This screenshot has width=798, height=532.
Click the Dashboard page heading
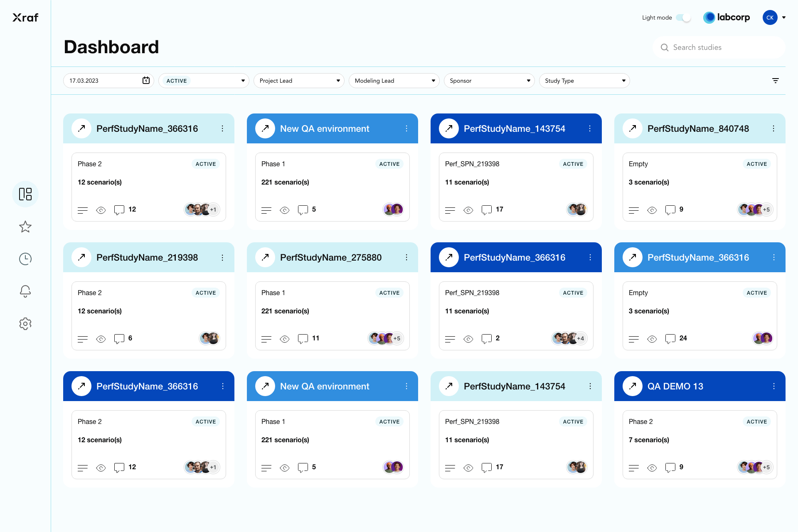coord(111,47)
